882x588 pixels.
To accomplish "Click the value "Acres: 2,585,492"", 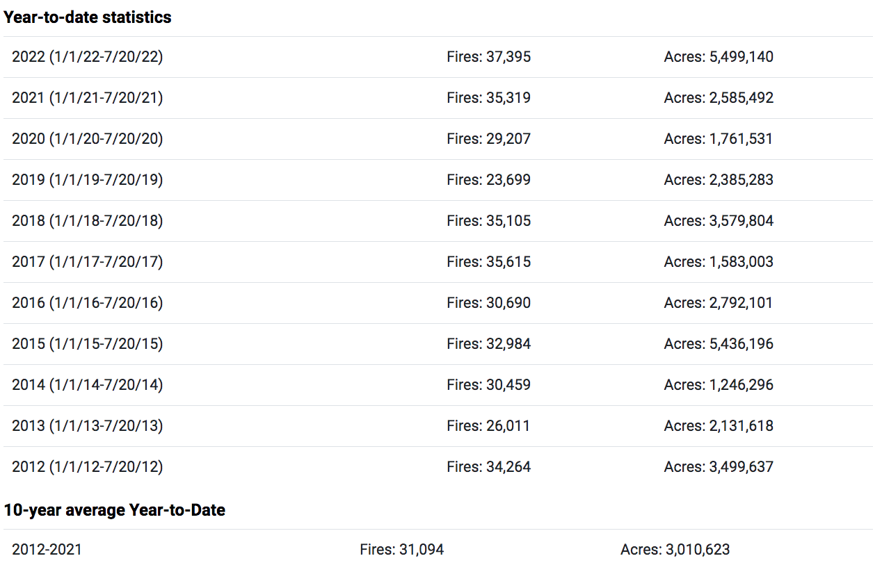I will coord(719,98).
